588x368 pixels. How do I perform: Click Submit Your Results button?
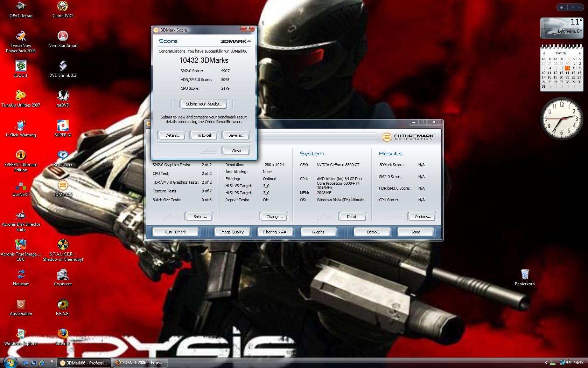point(204,104)
